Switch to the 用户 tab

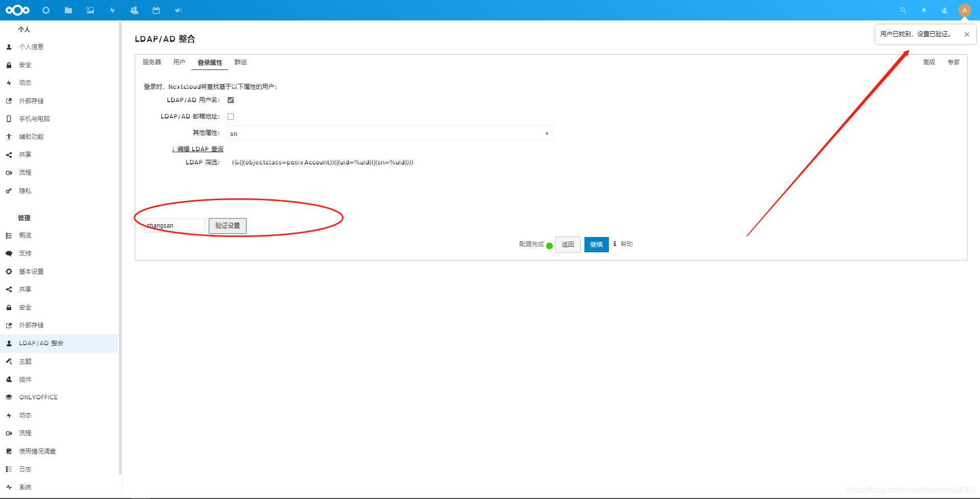tap(179, 62)
